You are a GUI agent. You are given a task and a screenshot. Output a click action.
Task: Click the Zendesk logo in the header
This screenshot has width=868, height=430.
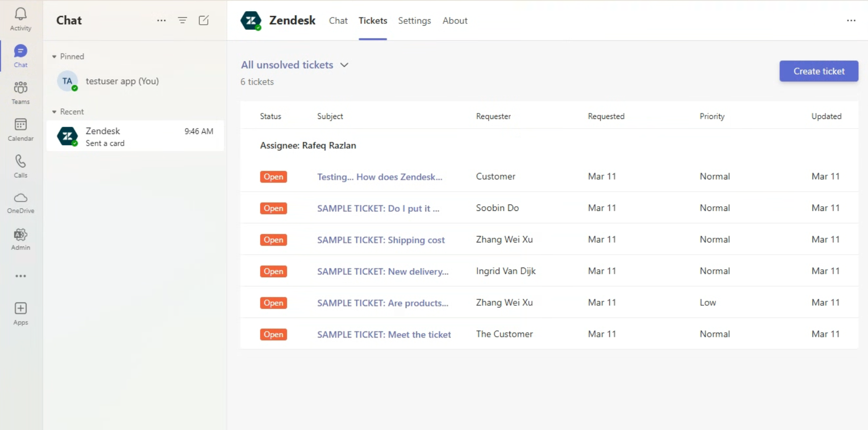(x=251, y=21)
